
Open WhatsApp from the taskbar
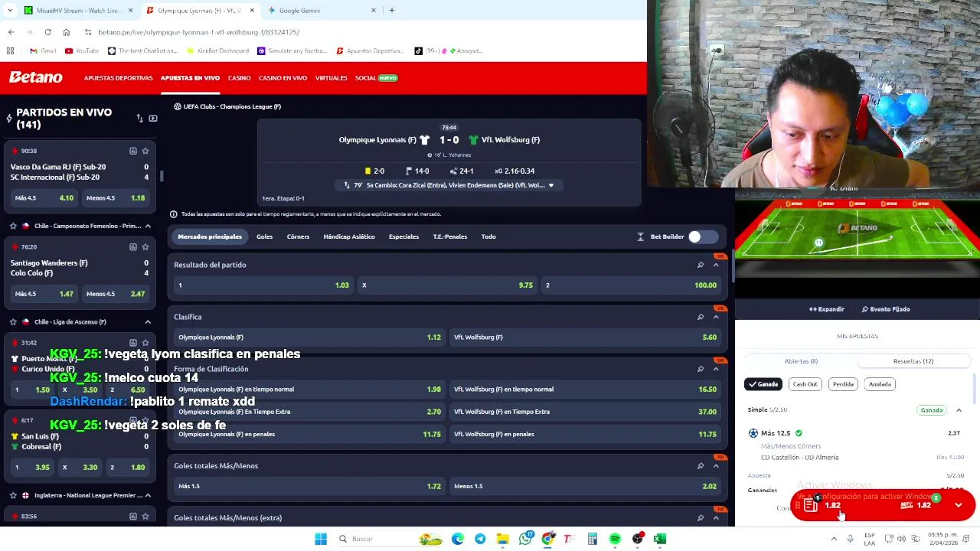tap(525, 539)
